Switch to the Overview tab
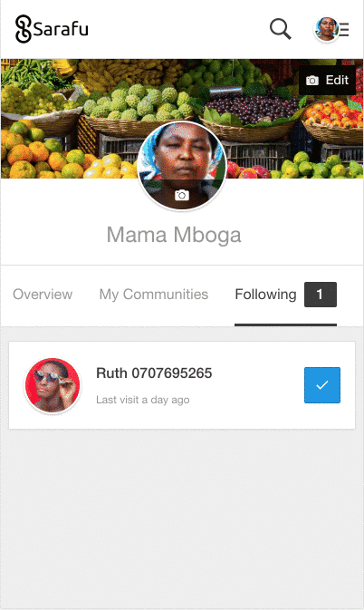This screenshot has height=610, width=364. [43, 295]
